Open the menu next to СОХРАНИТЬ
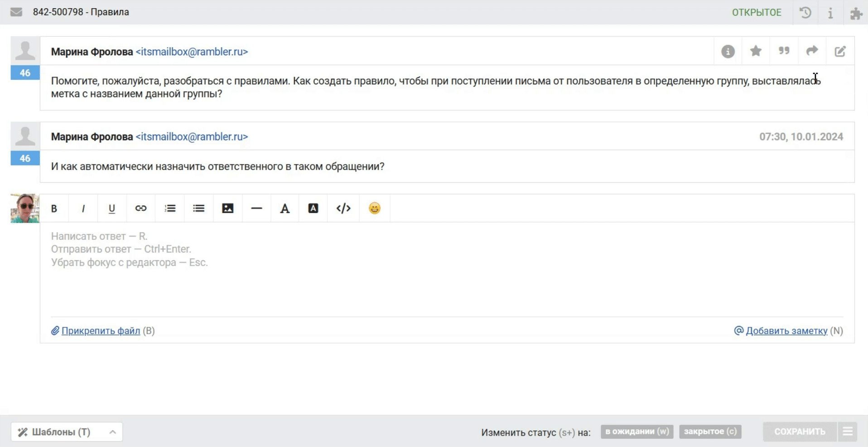The height and width of the screenshot is (447, 868). point(847,432)
